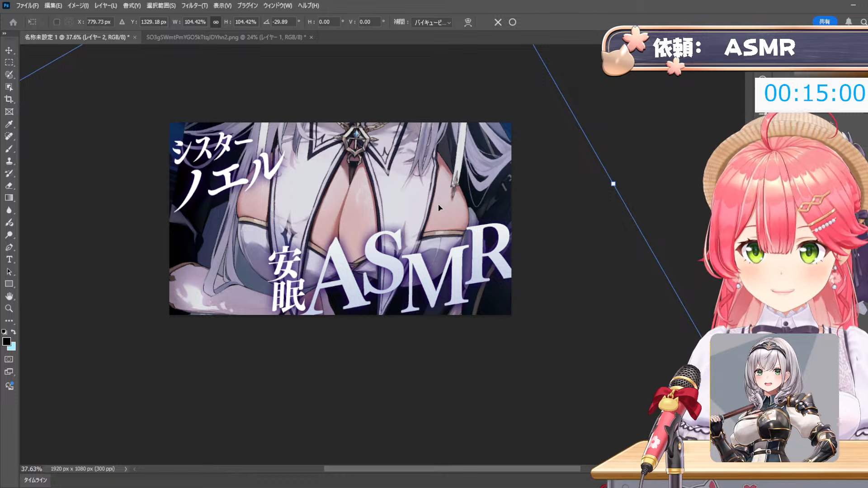The height and width of the screenshot is (488, 868).
Task: Select the Gradient tool
Action: tap(9, 197)
